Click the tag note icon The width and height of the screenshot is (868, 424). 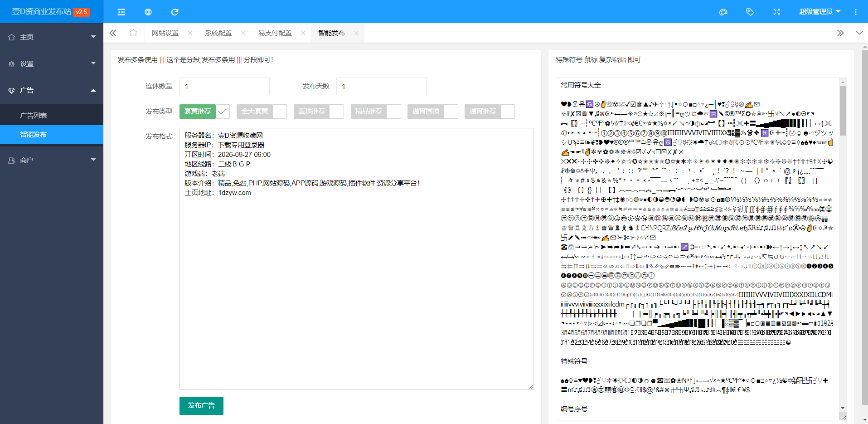[750, 12]
